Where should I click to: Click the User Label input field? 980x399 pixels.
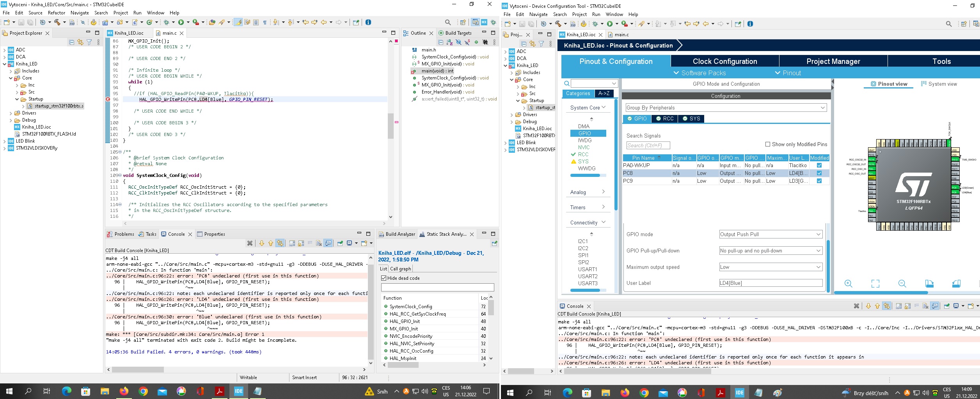pos(771,283)
